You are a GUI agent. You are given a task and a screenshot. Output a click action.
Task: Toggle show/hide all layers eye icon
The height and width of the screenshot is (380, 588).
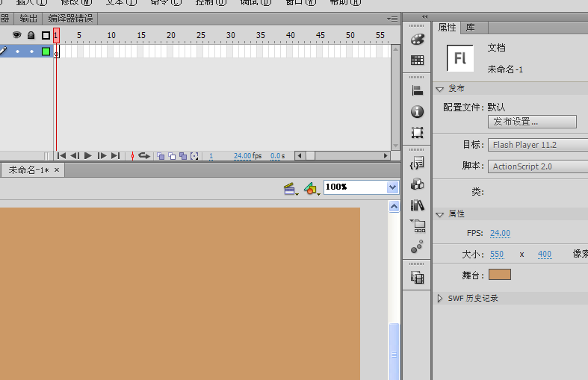click(16, 35)
